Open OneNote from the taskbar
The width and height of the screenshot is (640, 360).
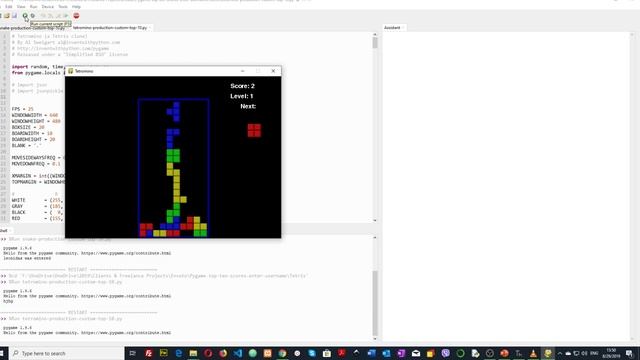[x=401, y=353]
